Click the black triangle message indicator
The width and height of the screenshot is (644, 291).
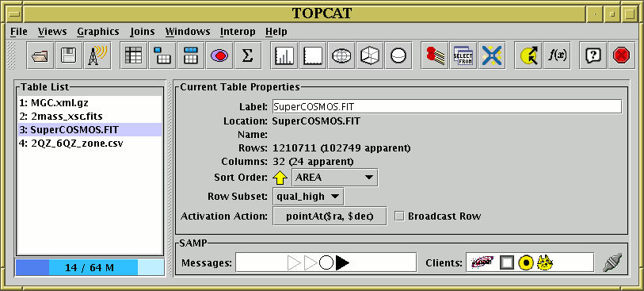(342, 262)
